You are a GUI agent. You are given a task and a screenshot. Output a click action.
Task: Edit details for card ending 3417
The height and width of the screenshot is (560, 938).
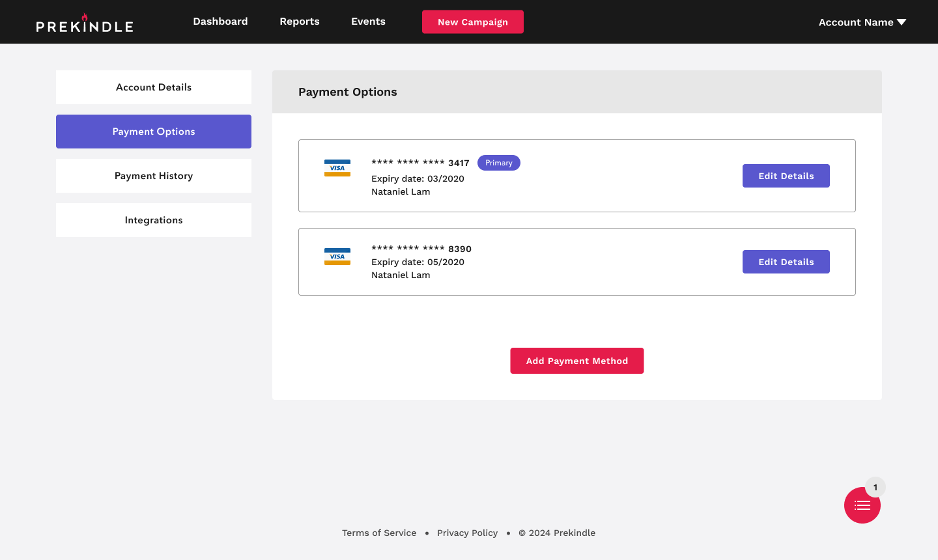[786, 176]
